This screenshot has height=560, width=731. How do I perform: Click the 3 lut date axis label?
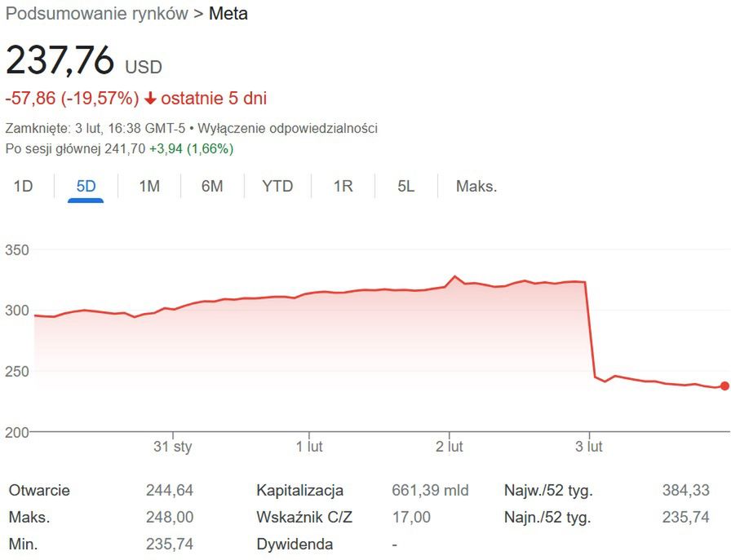[x=589, y=447]
